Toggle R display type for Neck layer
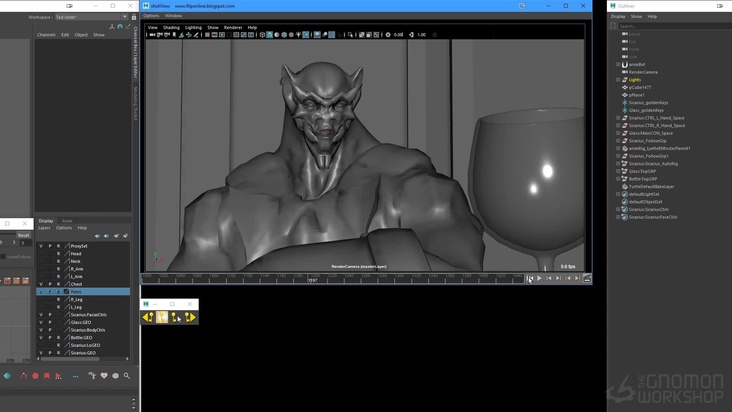 (58, 261)
